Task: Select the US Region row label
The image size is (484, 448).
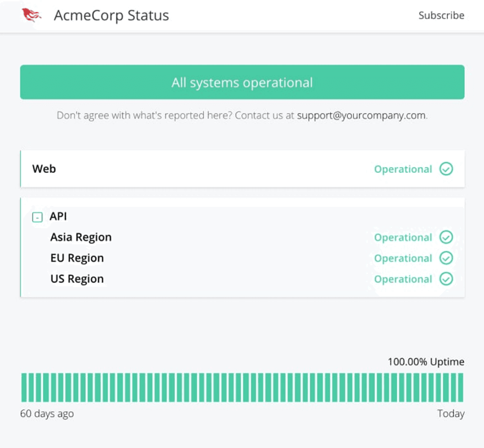Action: coord(77,279)
